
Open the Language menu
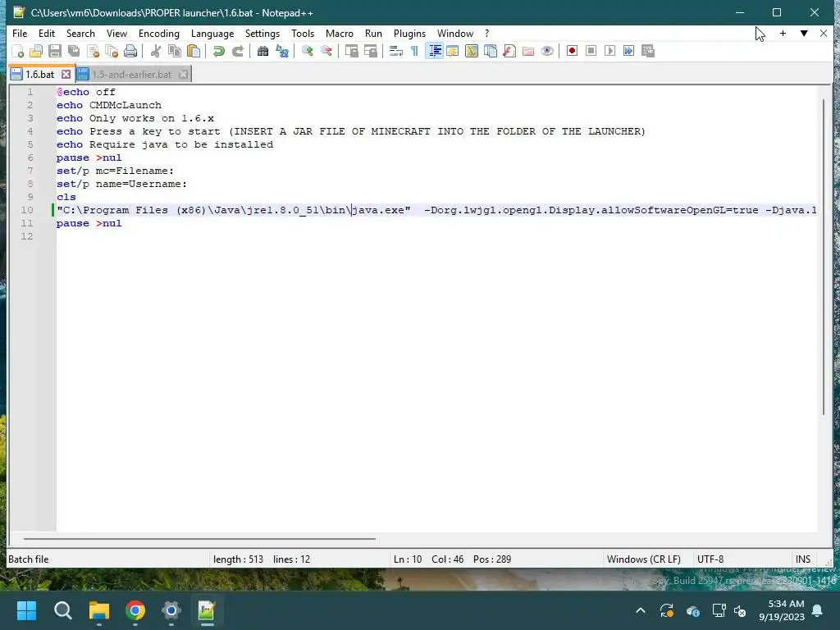pyautogui.click(x=212, y=33)
